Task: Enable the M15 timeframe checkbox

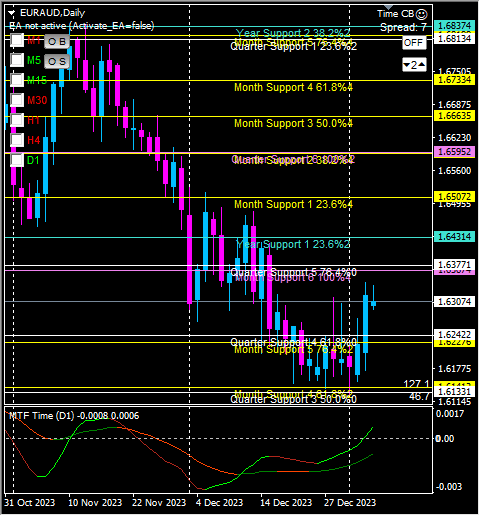Action: point(17,80)
